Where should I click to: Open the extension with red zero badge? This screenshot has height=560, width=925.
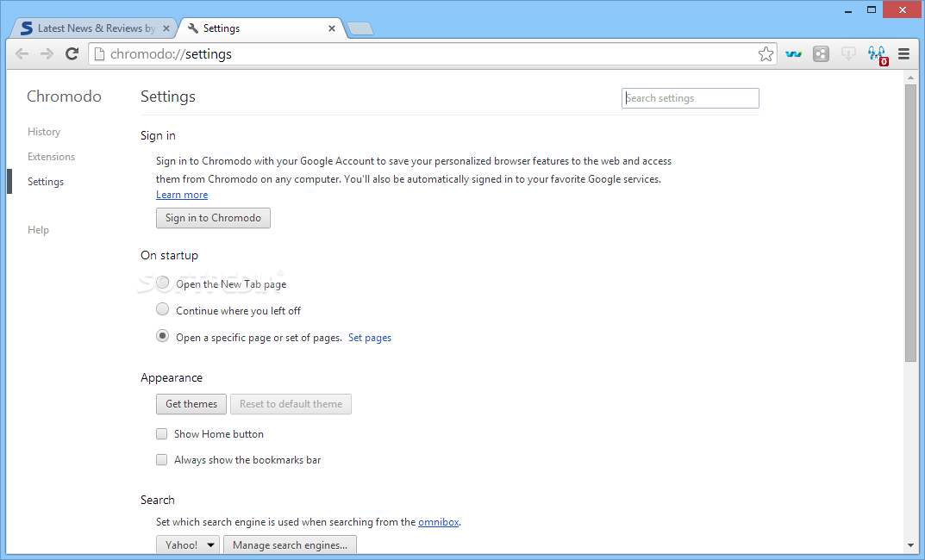pos(878,55)
